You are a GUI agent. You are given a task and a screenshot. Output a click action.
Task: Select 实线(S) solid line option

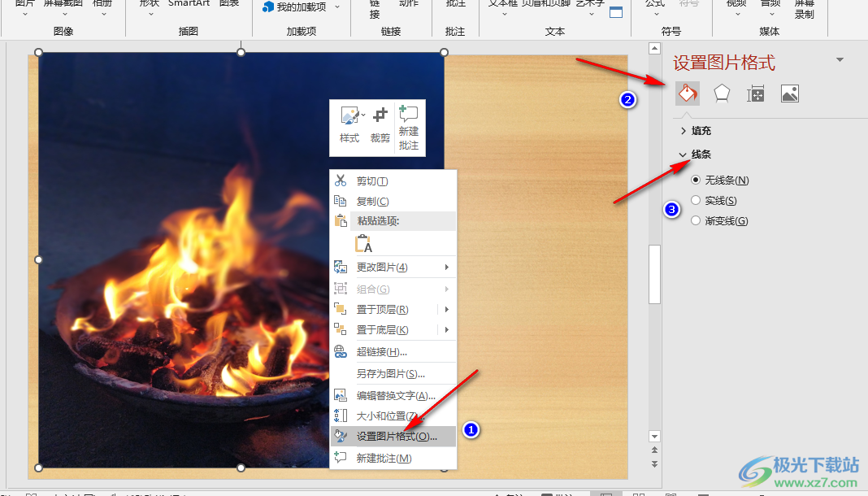pos(714,200)
